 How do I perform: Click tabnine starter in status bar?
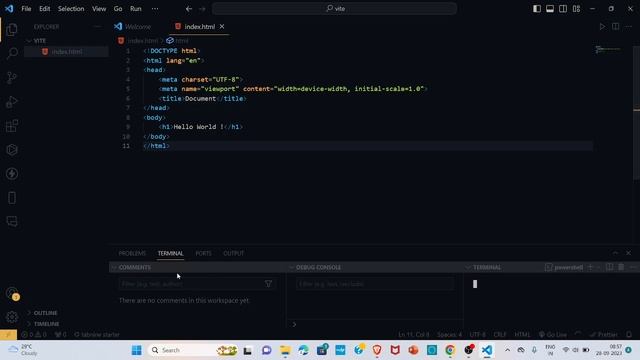click(x=97, y=334)
